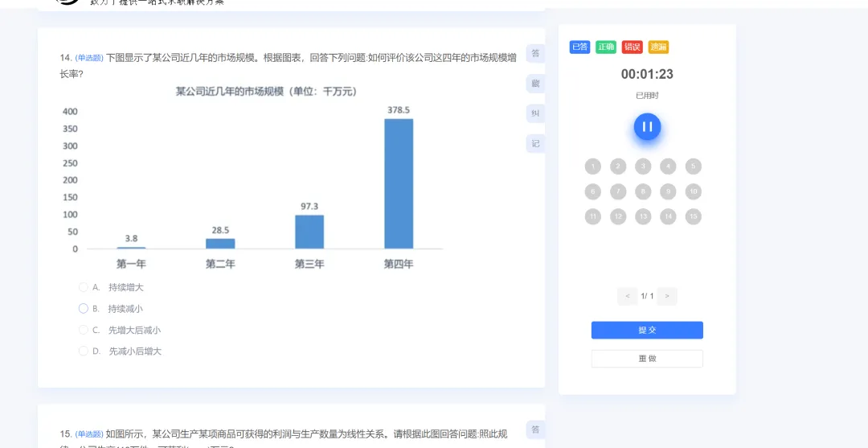Go to the previous page arrow

627,296
